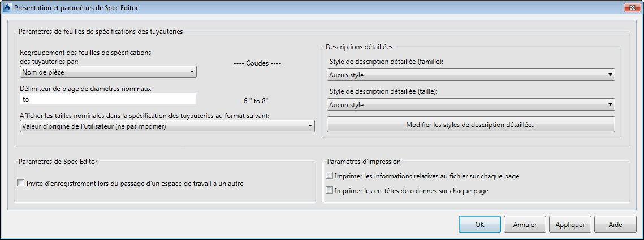Click the '---- Coudes ----' preview text
This screenshot has width=644, height=240.
[258, 63]
